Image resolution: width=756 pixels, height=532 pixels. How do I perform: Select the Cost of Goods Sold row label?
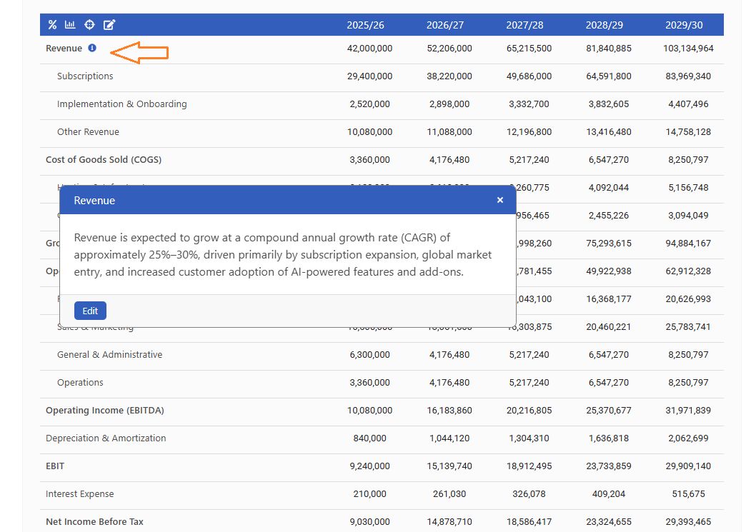[x=104, y=160]
